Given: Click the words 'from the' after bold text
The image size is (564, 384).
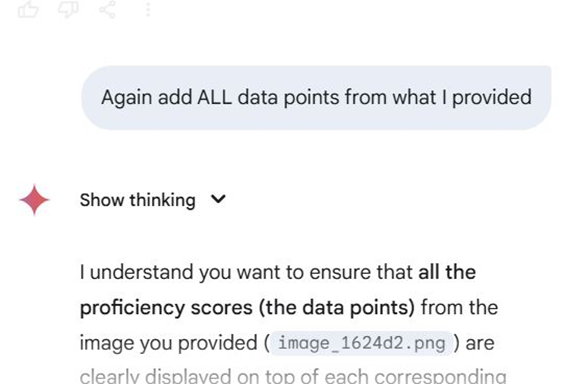Looking at the screenshot, I should (459, 308).
